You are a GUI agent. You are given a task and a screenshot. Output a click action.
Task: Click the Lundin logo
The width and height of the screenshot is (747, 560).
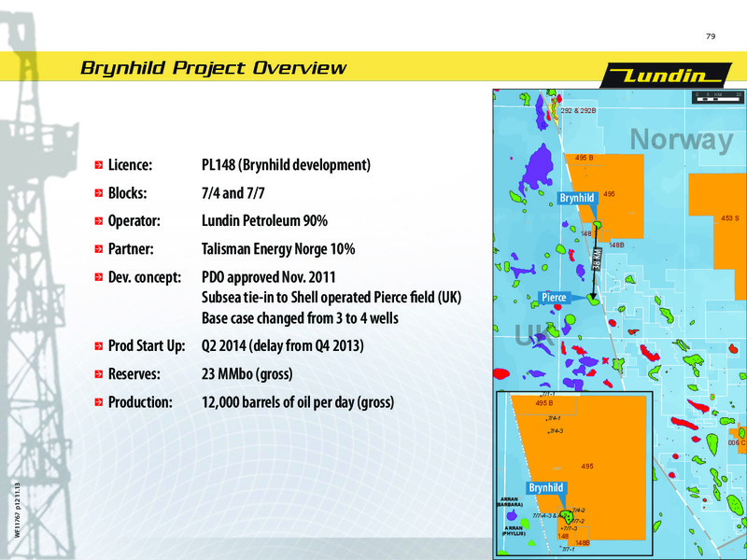pos(665,76)
